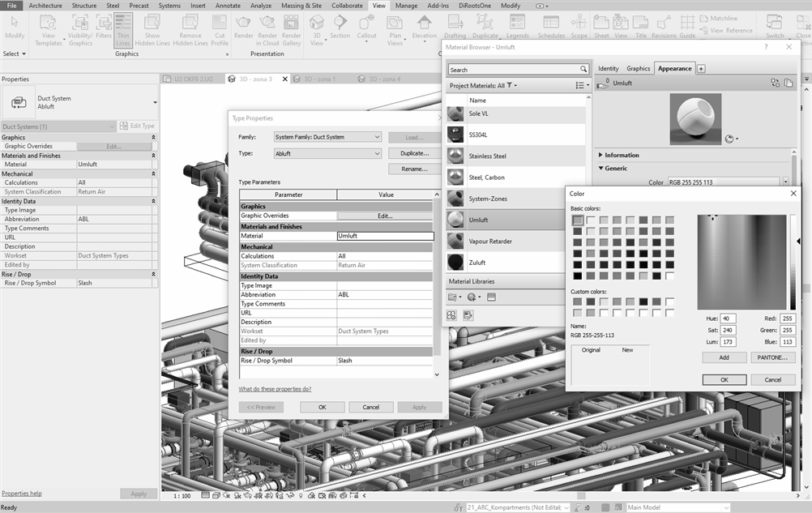Collapse the Generic section
Viewport: 812px width, 513px height.
tap(601, 169)
